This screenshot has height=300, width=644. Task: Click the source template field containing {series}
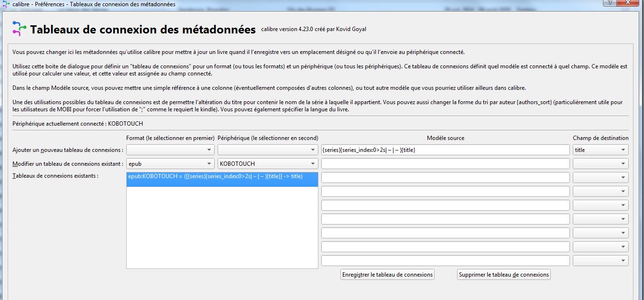[446, 150]
